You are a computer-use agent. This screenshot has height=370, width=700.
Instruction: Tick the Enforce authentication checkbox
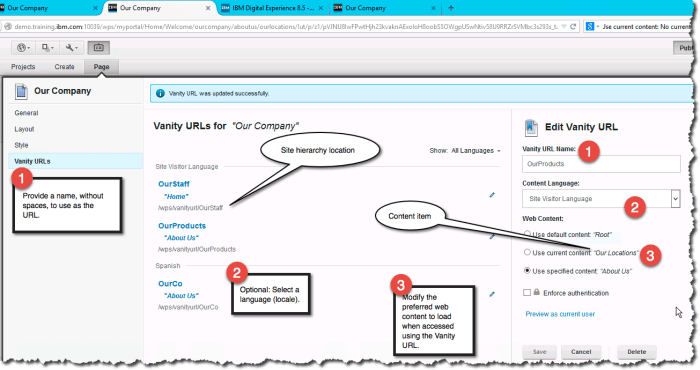tap(527, 293)
